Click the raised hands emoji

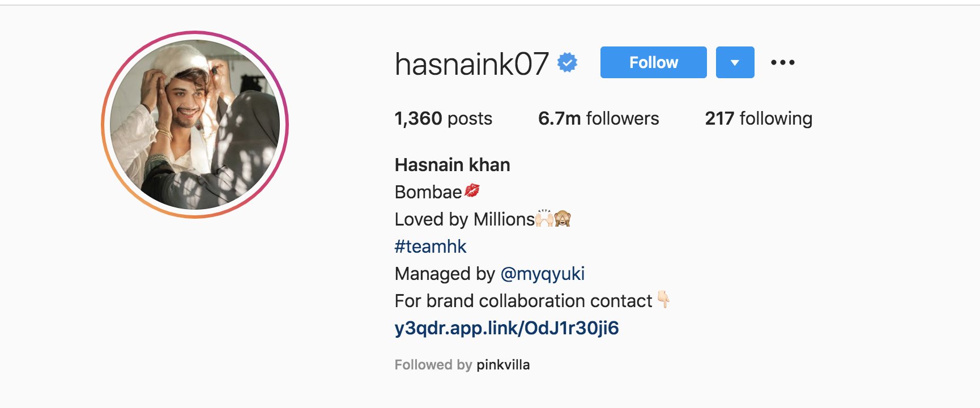point(544,218)
